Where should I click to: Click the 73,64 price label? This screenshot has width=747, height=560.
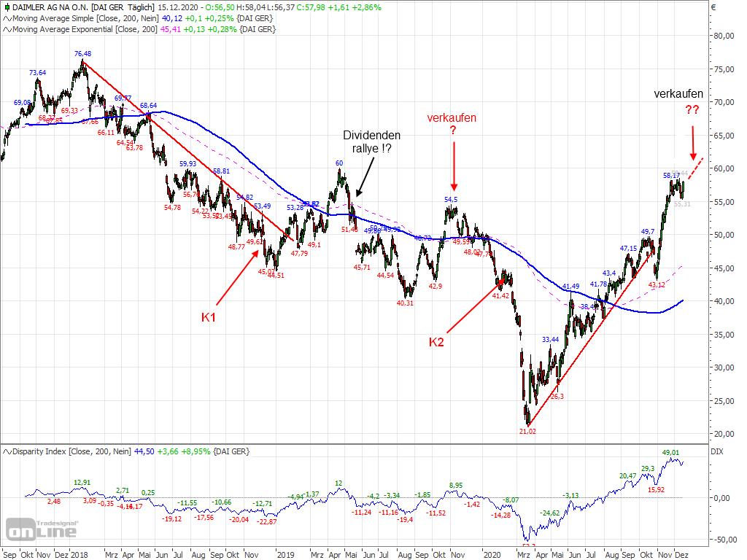click(38, 73)
